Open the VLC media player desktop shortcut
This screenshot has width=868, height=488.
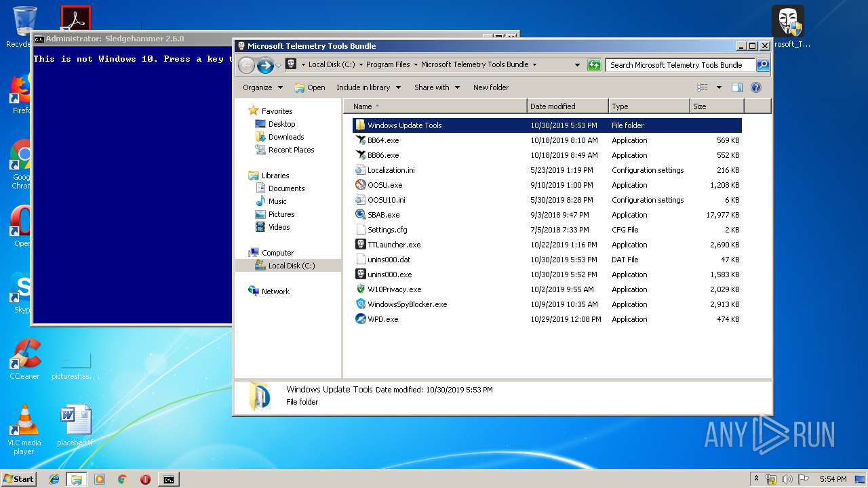click(x=24, y=430)
